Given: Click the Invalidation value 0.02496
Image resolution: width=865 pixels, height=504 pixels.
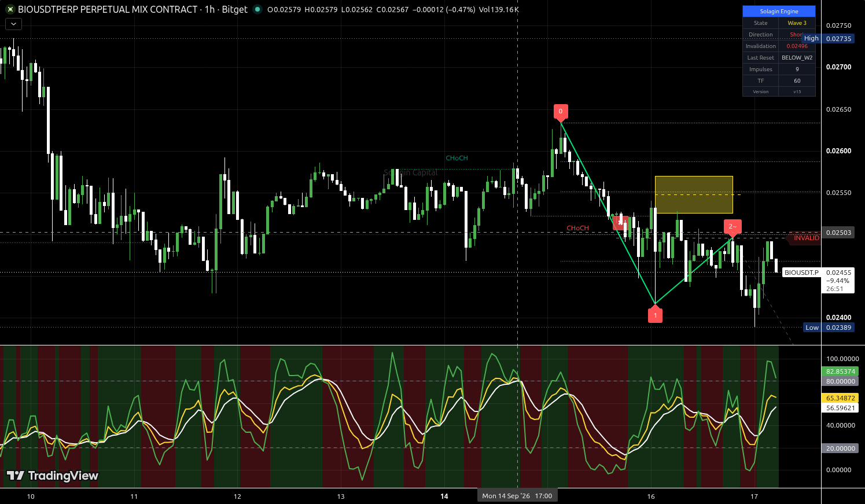Looking at the screenshot, I should coord(797,46).
